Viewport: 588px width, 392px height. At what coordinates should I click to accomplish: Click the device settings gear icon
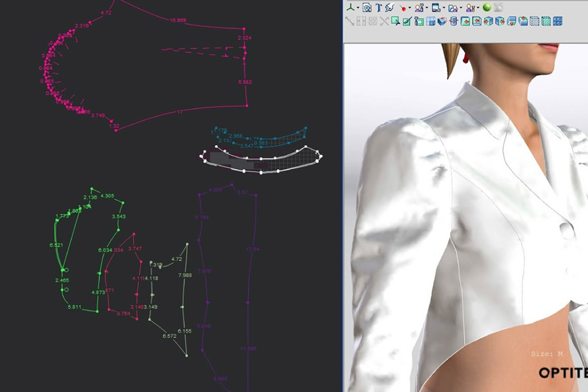(436, 8)
